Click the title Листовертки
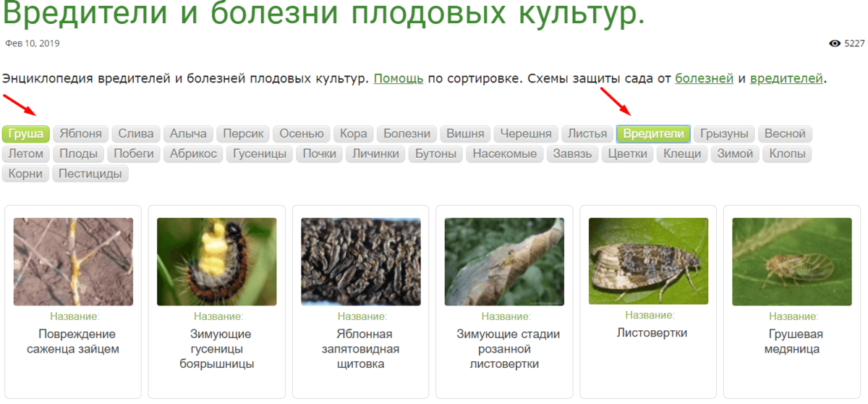Screen dimensions: 868x404 652,333
